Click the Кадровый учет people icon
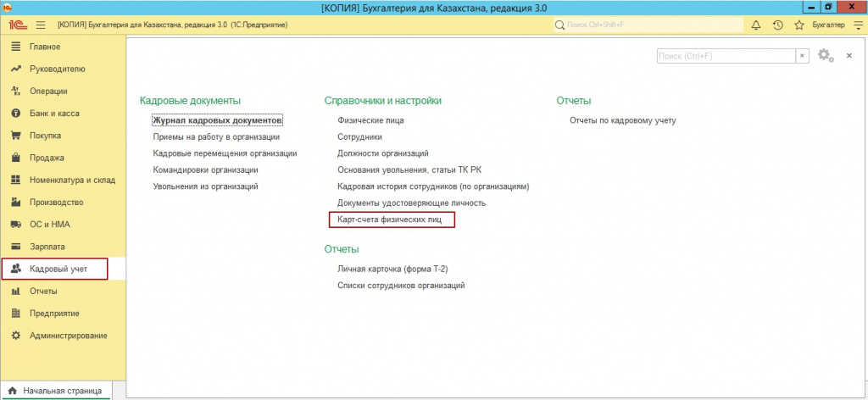This screenshot has width=868, height=400. [x=15, y=269]
